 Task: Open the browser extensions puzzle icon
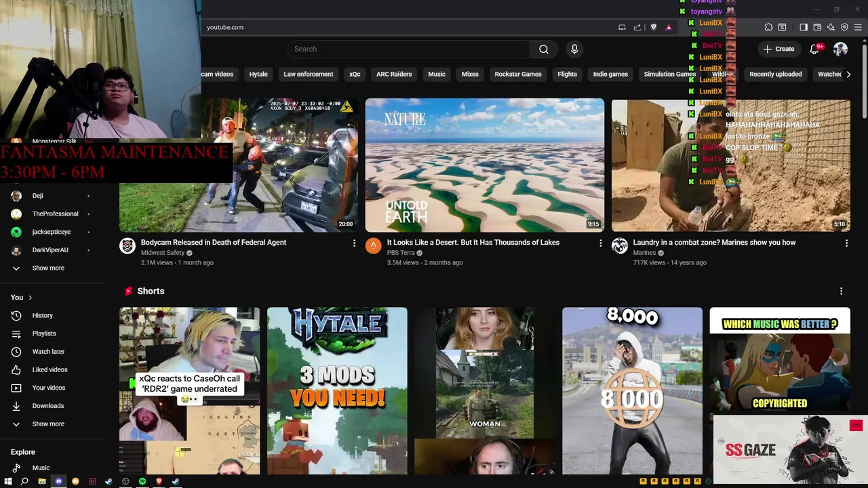(768, 27)
